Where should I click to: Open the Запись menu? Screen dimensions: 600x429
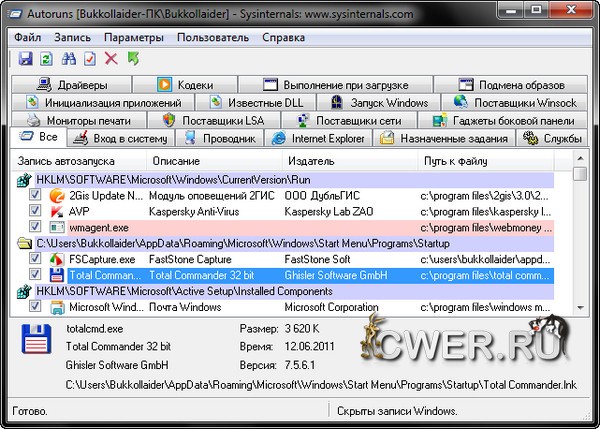72,38
